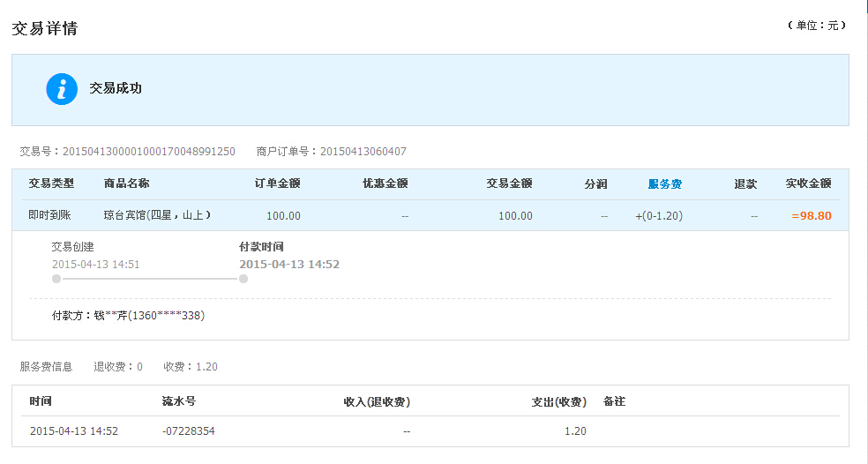868x464 pixels.
Task: Click the payer info 钱**芹(1360****338)
Action: (x=149, y=316)
